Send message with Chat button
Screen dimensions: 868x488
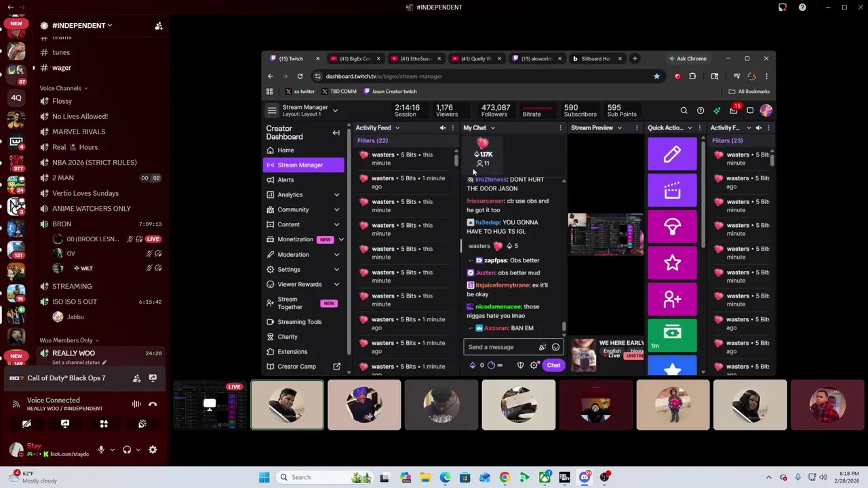(553, 365)
